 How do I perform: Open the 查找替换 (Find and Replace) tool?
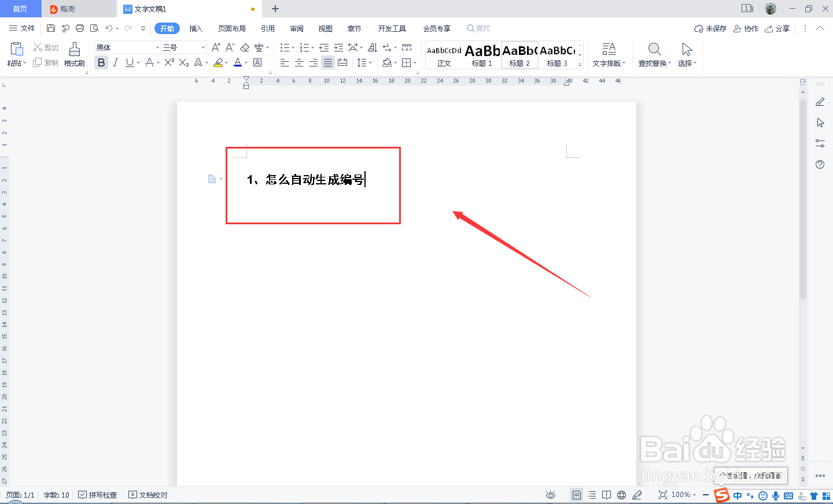pyautogui.click(x=653, y=55)
